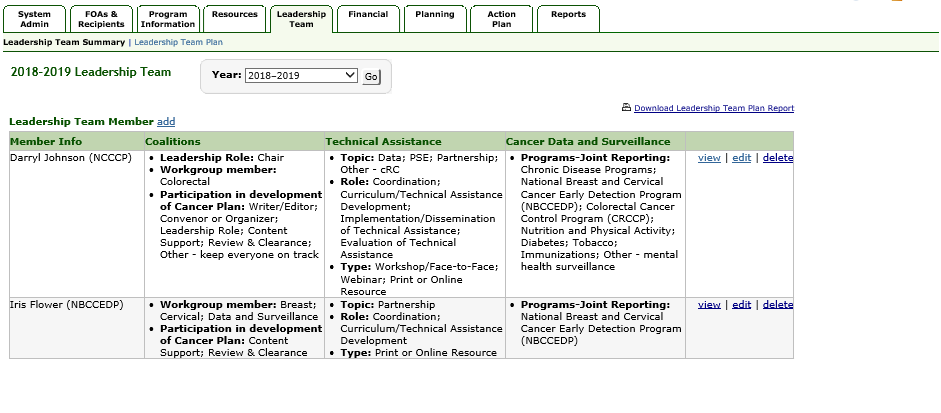Open the Leadership Team Plan sub-link
This screenshot has height=413, width=941.
coord(179,42)
